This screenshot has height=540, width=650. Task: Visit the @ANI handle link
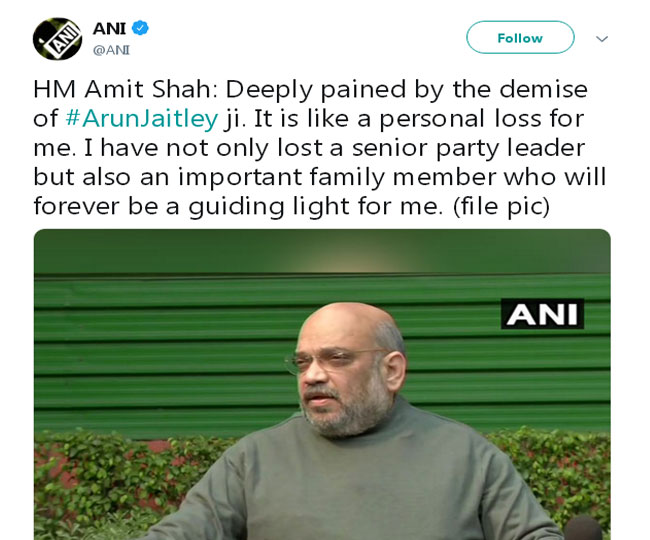tap(112, 50)
